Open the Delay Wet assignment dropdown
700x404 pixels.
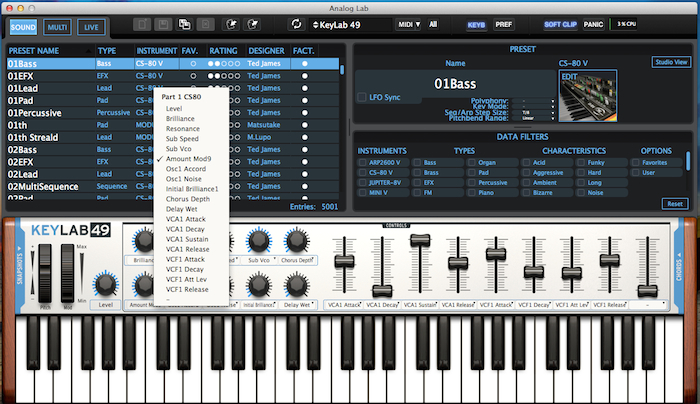pos(297,305)
